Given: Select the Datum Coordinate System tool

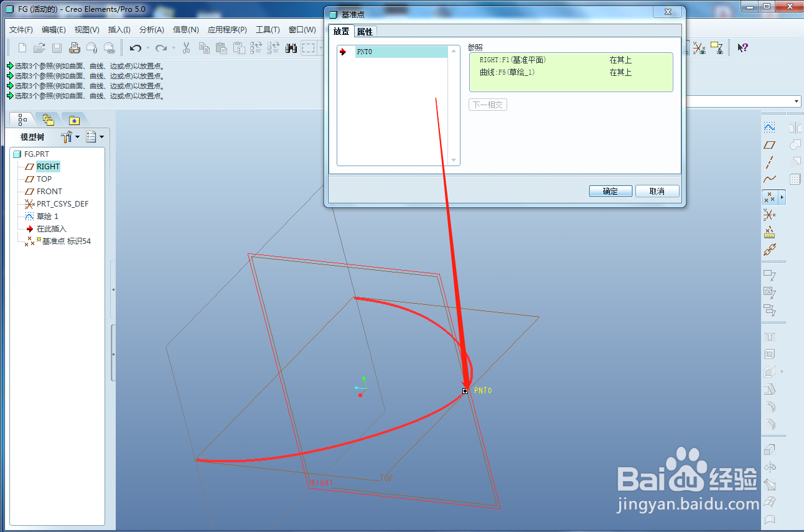Looking at the screenshot, I should 770,215.
